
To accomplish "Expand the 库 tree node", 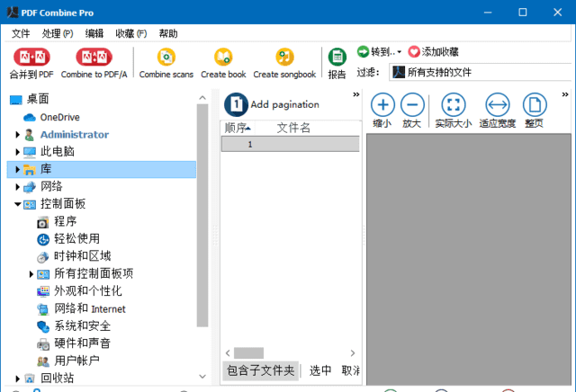I will 17,169.
